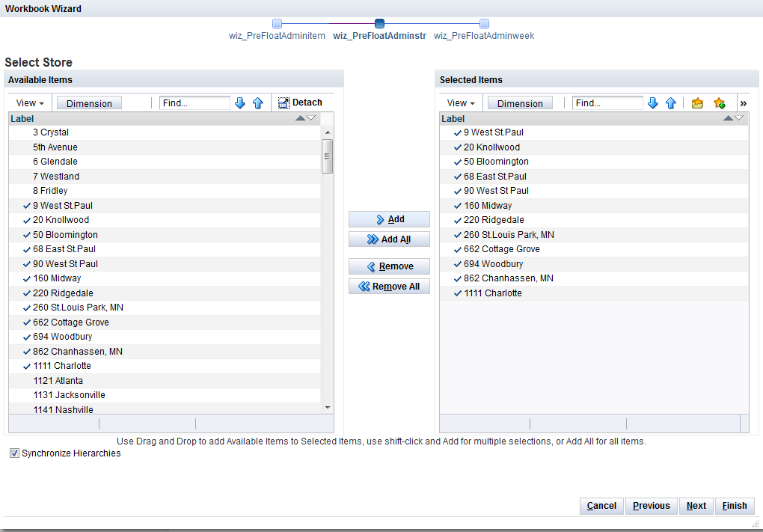Select 260 St.Louis Park, MN in Selected Items
The height and width of the screenshot is (532, 763).
click(594, 235)
